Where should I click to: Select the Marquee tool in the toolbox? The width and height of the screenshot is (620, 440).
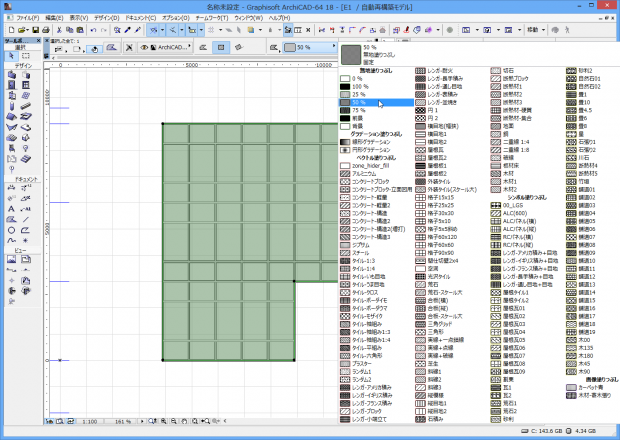coord(25,56)
